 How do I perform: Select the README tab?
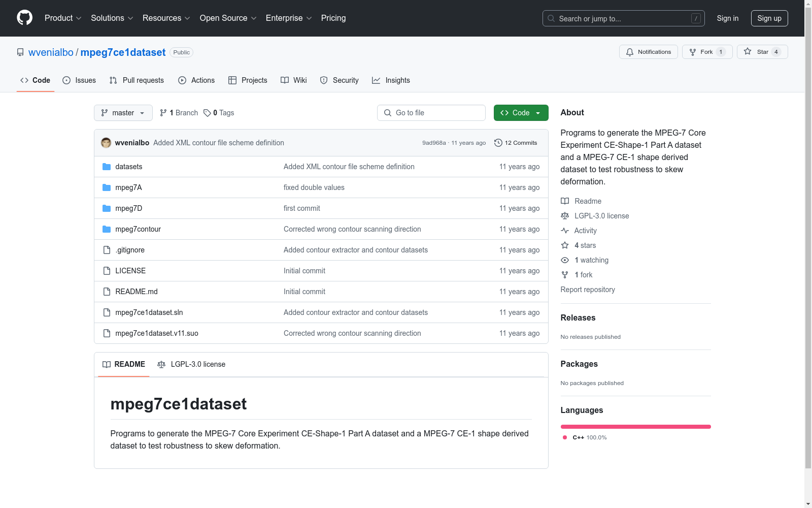coord(124,364)
